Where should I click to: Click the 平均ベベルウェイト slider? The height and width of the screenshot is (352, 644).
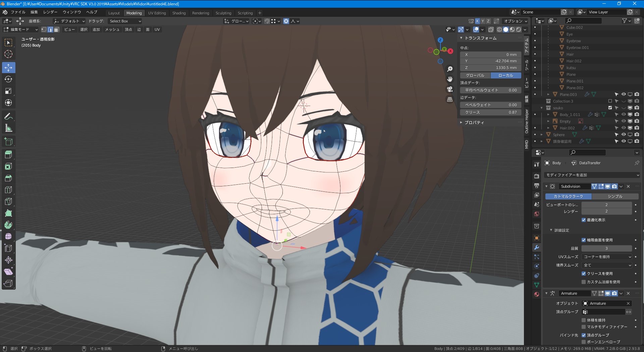[x=491, y=90]
